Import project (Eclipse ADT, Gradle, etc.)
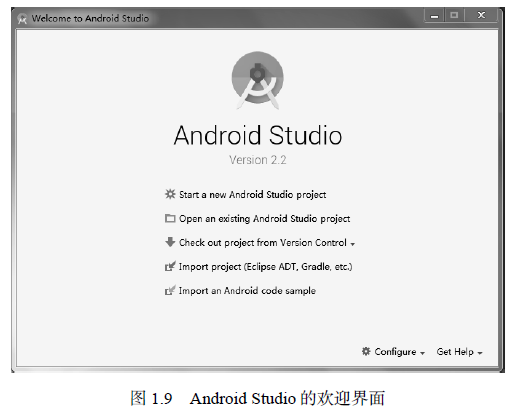512x420 pixels. pos(265,267)
